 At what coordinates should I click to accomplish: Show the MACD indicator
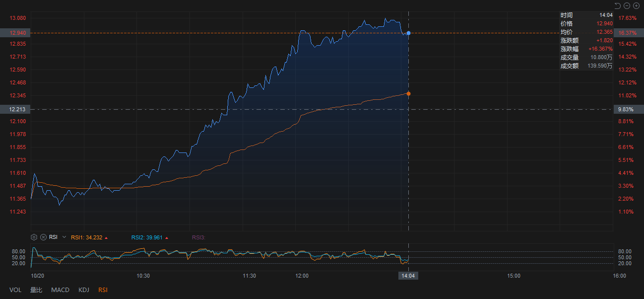point(60,290)
